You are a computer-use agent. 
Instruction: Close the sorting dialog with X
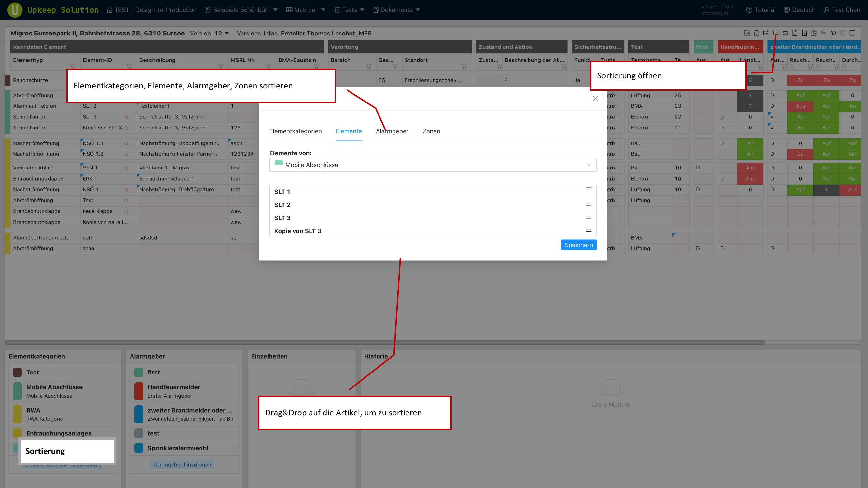click(595, 99)
